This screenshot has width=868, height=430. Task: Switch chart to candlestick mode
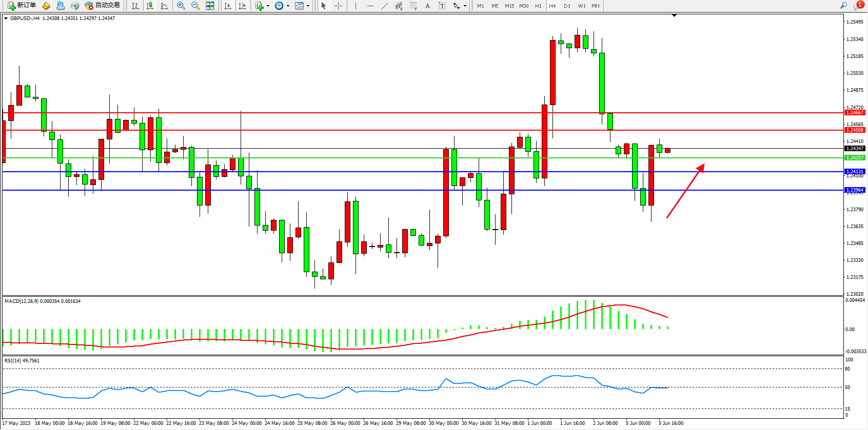pos(150,6)
